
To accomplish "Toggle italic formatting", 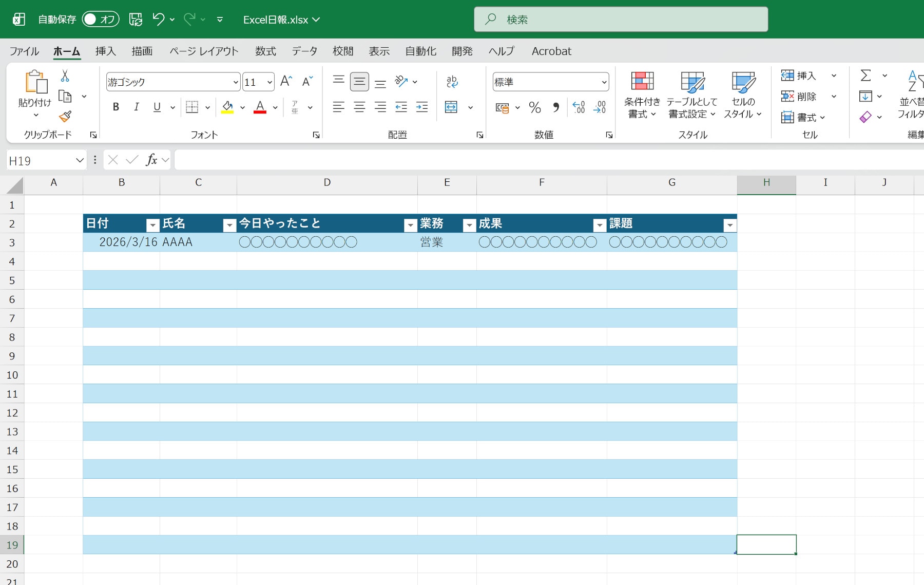I will [136, 107].
